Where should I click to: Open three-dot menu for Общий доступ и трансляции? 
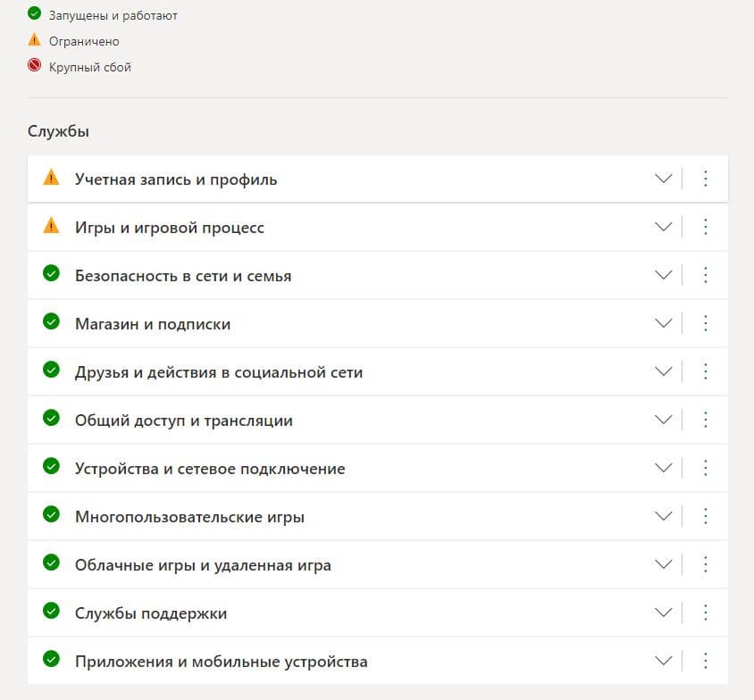point(705,420)
